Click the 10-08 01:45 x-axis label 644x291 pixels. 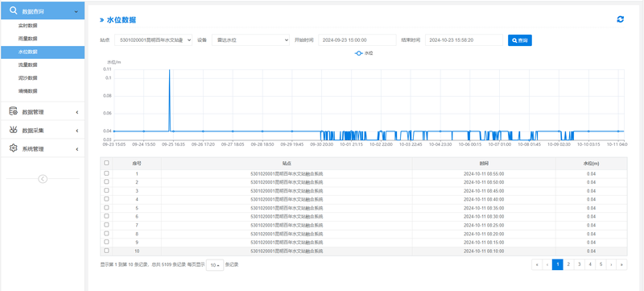pos(529,144)
